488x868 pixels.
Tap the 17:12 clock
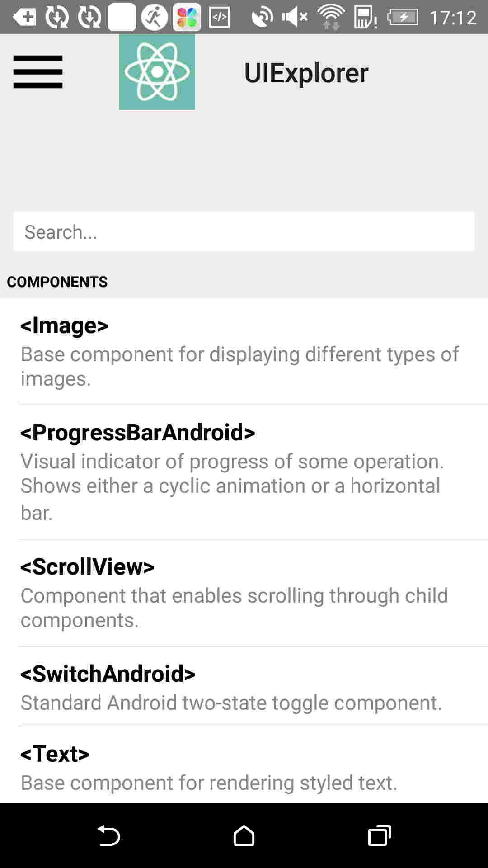pyautogui.click(x=452, y=17)
